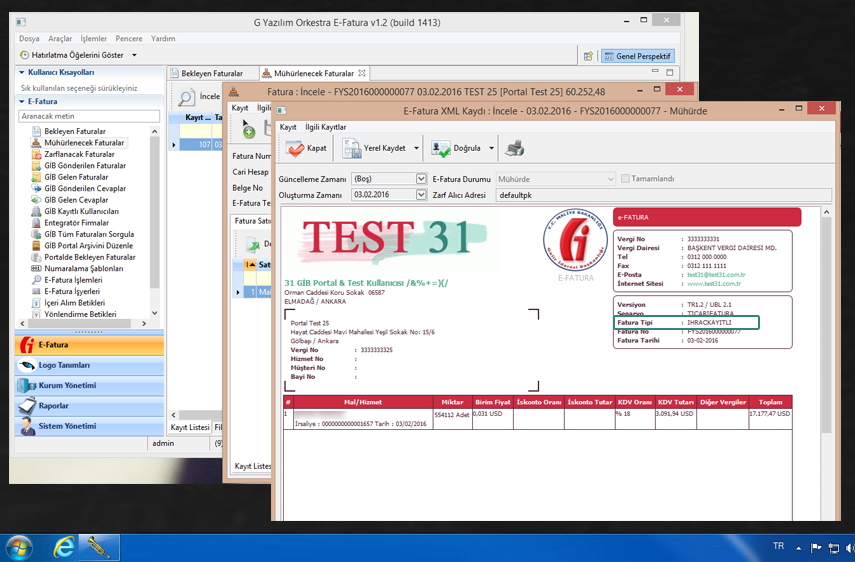Image resolution: width=855 pixels, height=562 pixels.
Task: Open GİB Gönderilen Cevaplar item
Action: 85,188
